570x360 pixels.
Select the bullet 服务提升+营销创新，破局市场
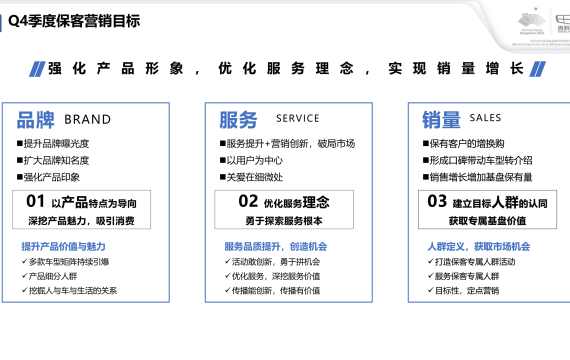287,144
